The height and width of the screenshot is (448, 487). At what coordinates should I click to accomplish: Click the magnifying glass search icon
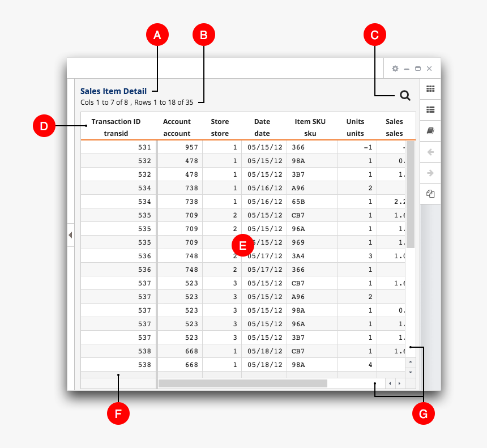[405, 96]
